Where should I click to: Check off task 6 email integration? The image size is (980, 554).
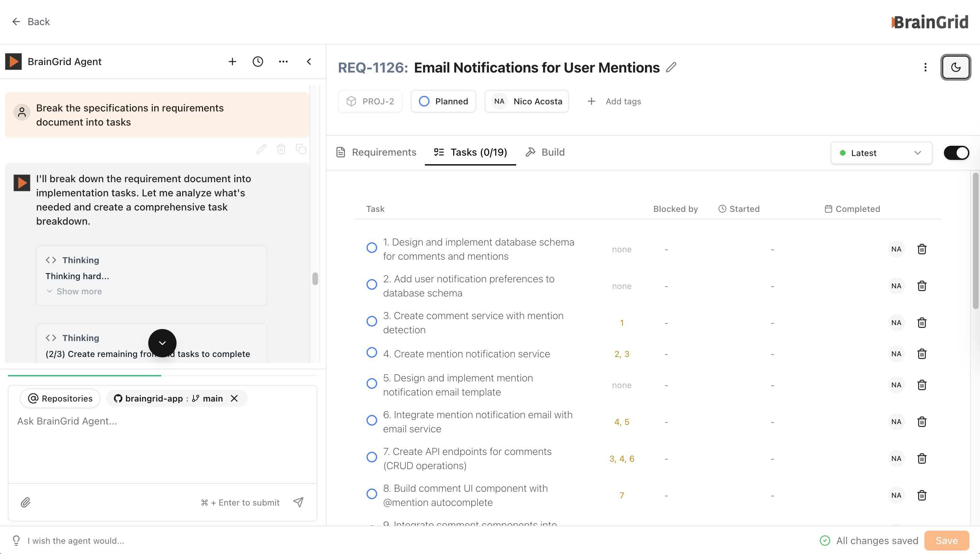pos(371,420)
